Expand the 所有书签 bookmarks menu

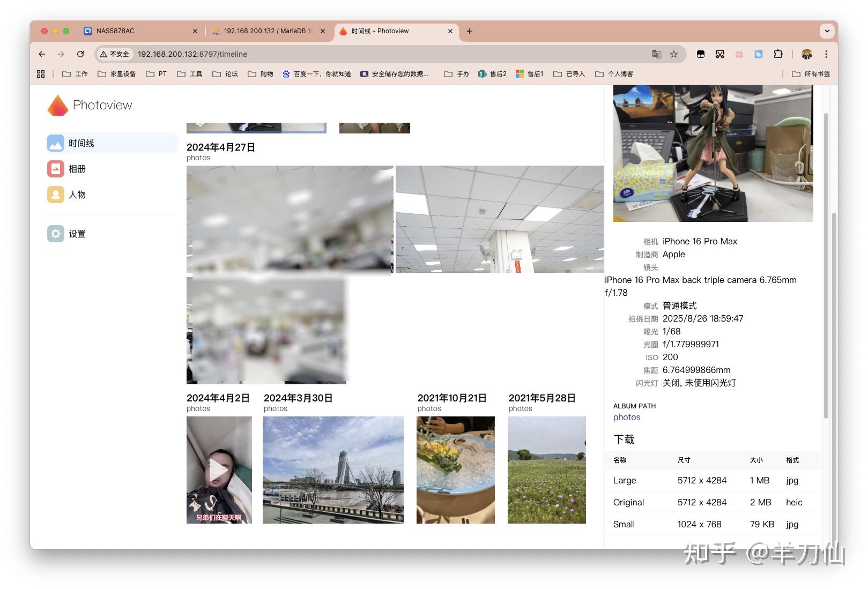[x=811, y=73]
